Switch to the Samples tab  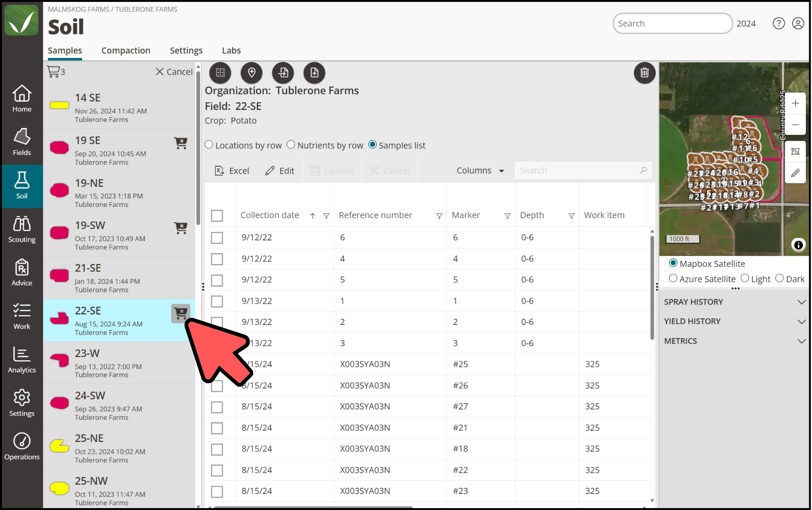[x=65, y=51]
